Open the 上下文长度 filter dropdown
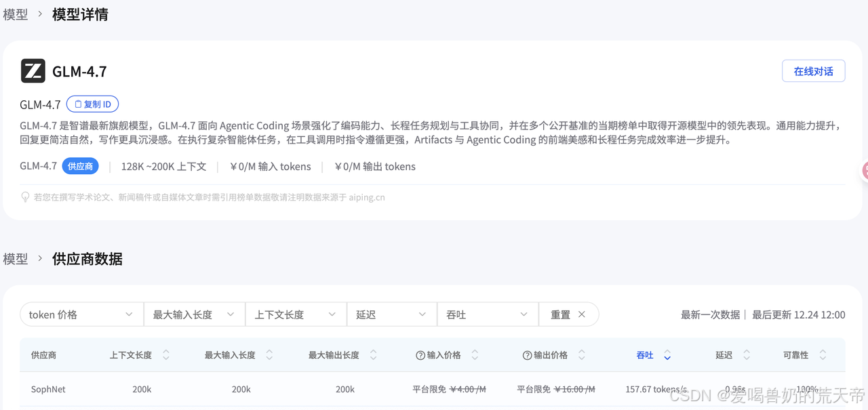868x410 pixels. click(x=296, y=314)
